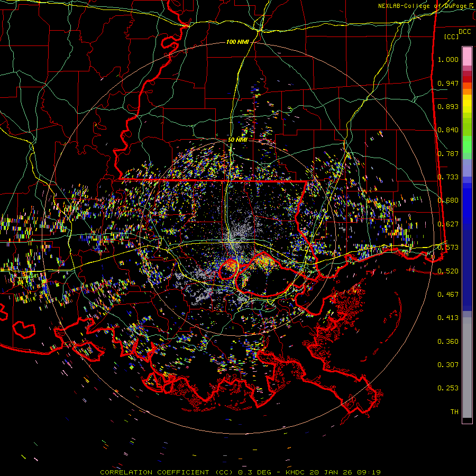
Task: Pick the gray band of the color bar
Action: (x=467, y=368)
